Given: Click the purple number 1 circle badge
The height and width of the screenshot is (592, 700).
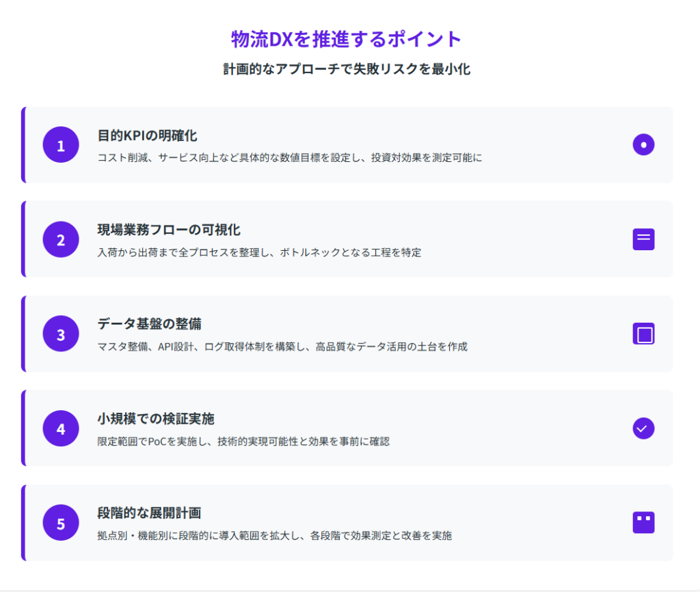Looking at the screenshot, I should 61,145.
